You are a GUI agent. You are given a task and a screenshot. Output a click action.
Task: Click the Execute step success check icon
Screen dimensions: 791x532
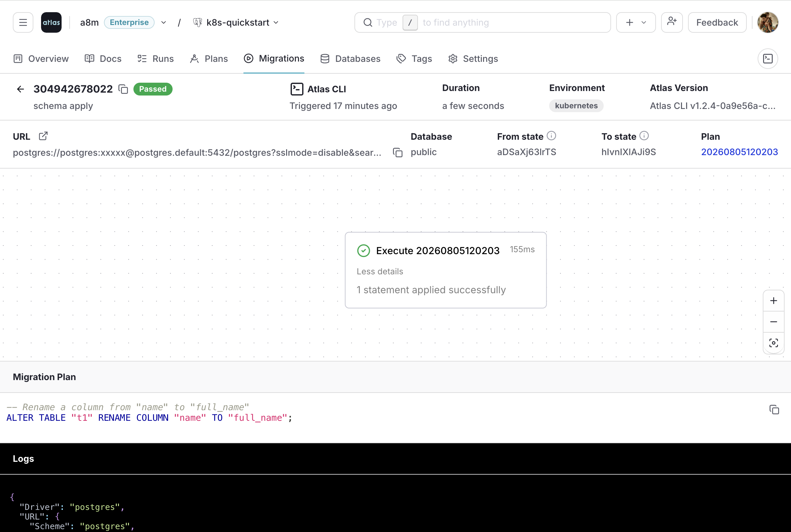[x=363, y=251]
